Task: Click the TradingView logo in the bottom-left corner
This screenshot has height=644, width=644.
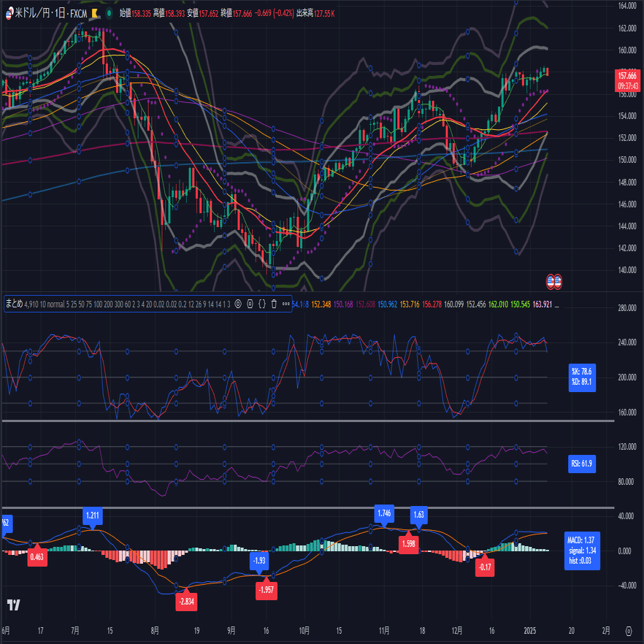Action: (12, 605)
